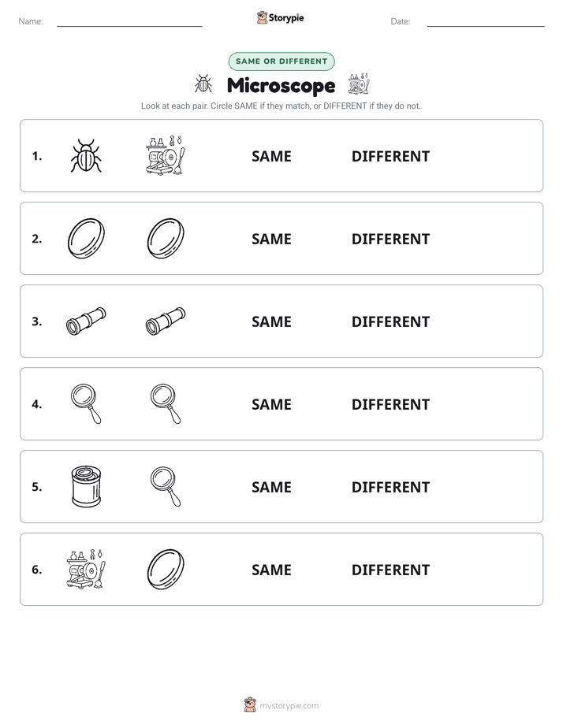Click the jar icon in row 5

pyautogui.click(x=86, y=486)
